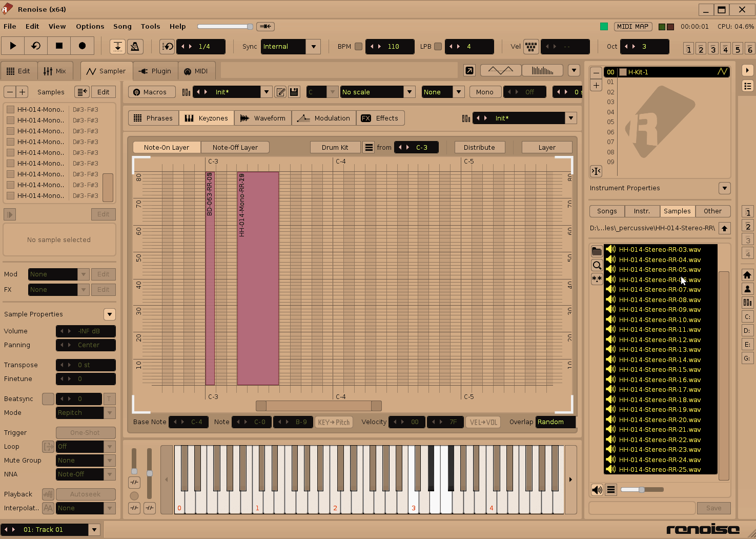
Task: Click the metronome icon in the transport bar
Action: pos(135,46)
